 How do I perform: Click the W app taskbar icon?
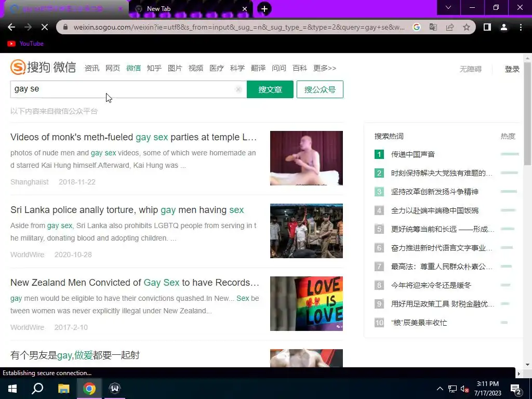point(115,389)
